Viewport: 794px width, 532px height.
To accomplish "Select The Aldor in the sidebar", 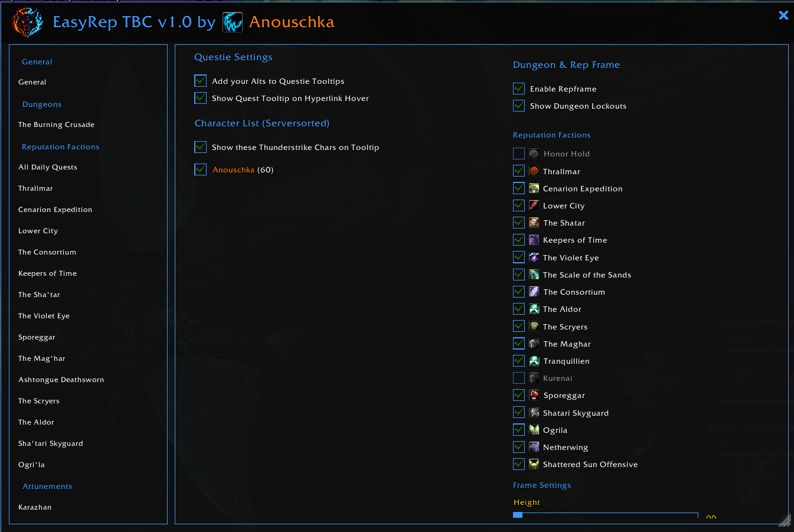I will 37,422.
